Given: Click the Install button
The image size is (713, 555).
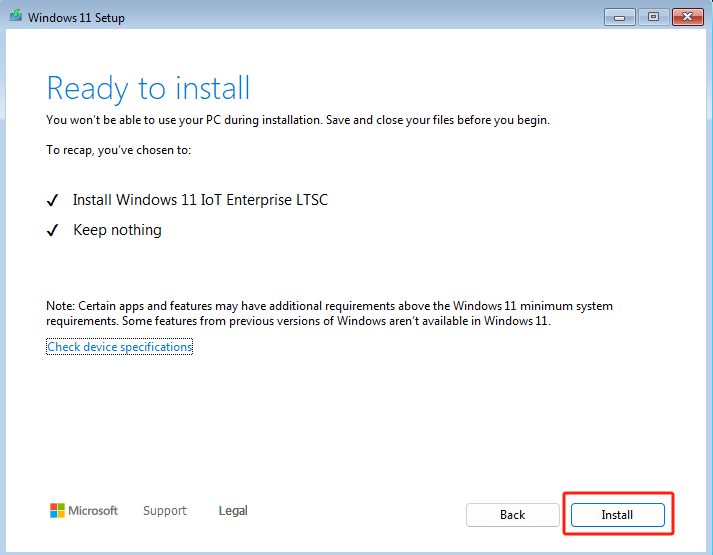Looking at the screenshot, I should coord(618,515).
